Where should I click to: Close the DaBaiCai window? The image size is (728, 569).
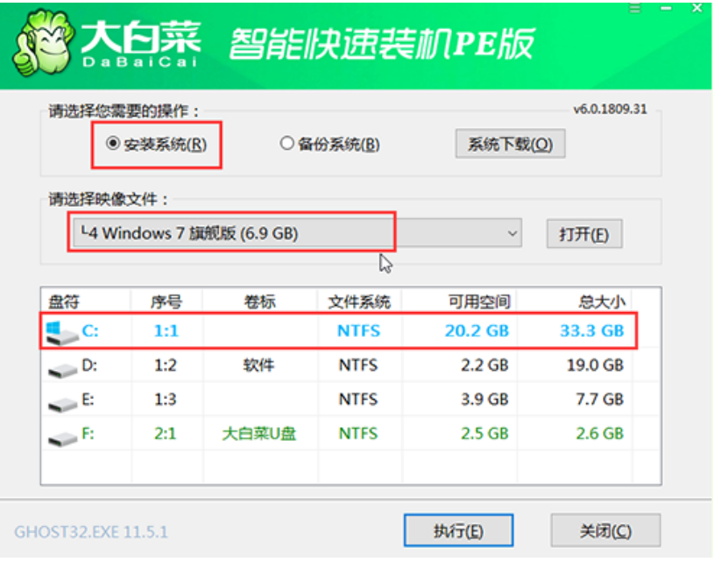tap(696, 7)
